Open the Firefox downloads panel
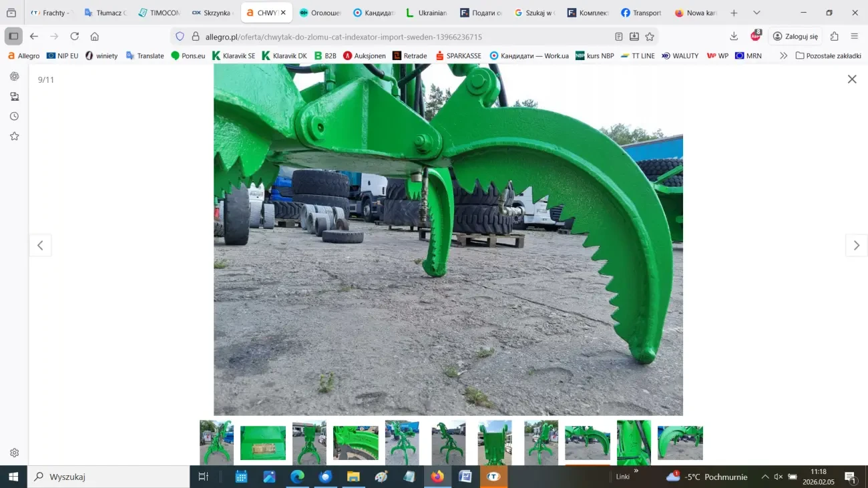 [734, 37]
